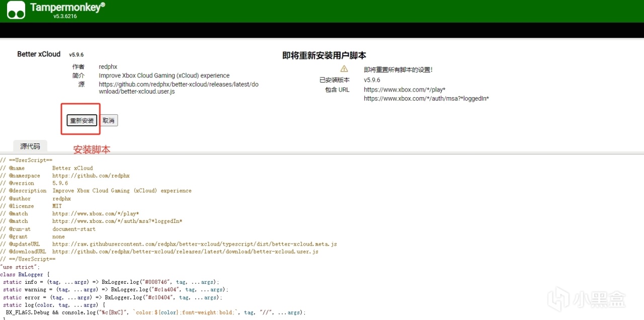Click the @license MIT code line
The width and height of the screenshot is (644, 320).
31,206
